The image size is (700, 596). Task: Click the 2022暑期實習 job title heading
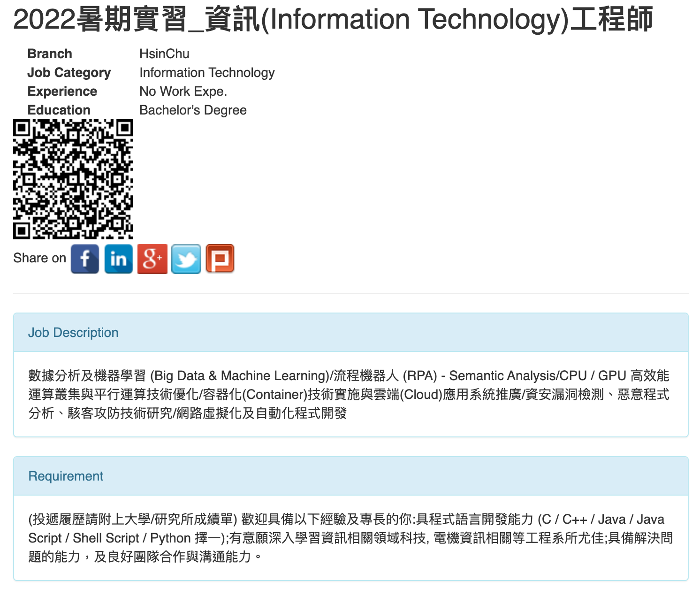333,20
